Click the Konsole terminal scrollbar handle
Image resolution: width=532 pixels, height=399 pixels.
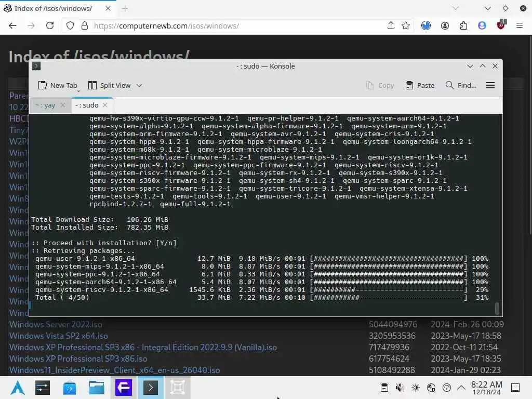coord(497,309)
